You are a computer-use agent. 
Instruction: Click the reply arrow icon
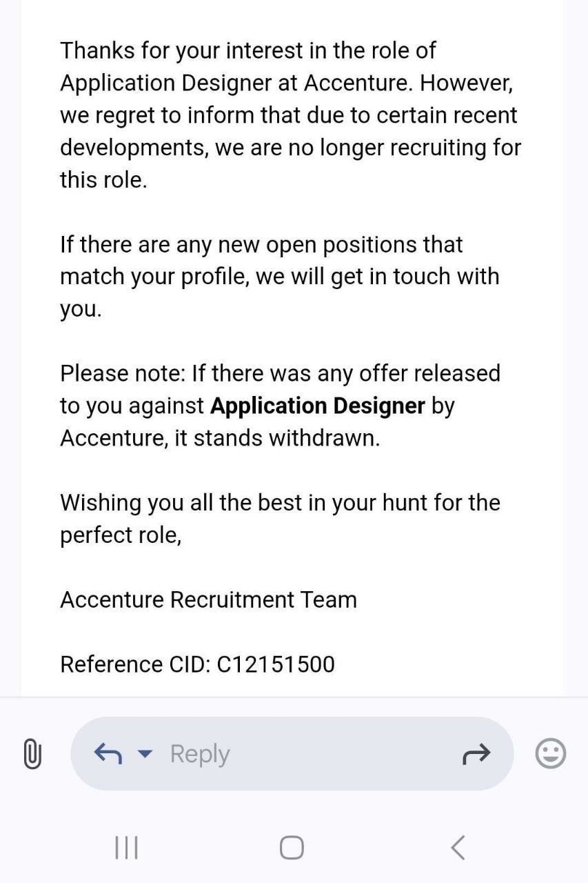point(108,753)
